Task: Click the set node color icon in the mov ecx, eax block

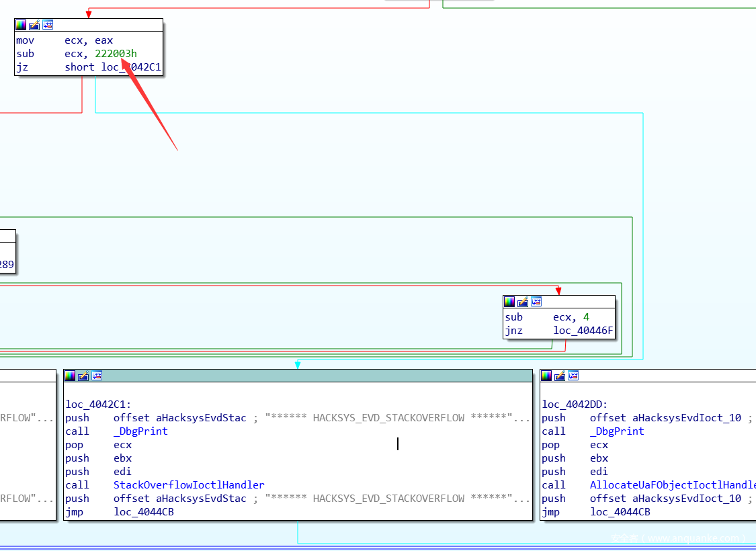Action: [21, 25]
